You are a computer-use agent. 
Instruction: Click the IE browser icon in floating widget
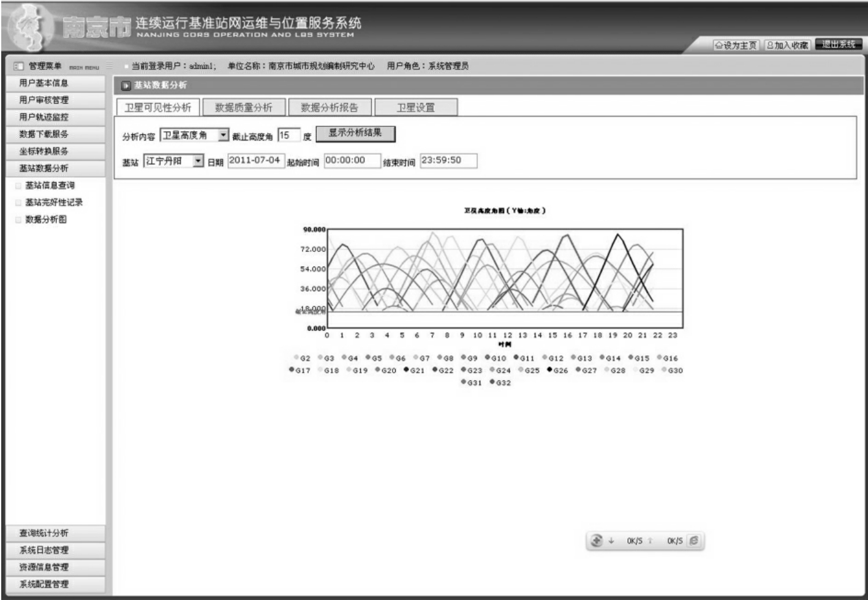[x=693, y=541]
